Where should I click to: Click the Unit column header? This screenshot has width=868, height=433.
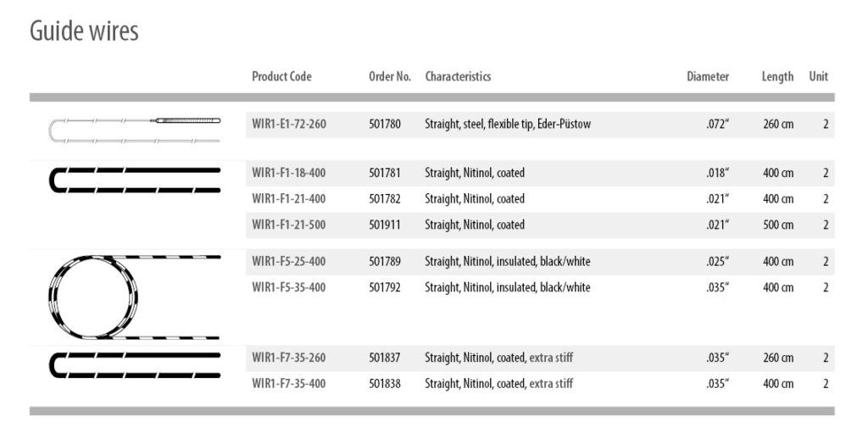tap(818, 76)
